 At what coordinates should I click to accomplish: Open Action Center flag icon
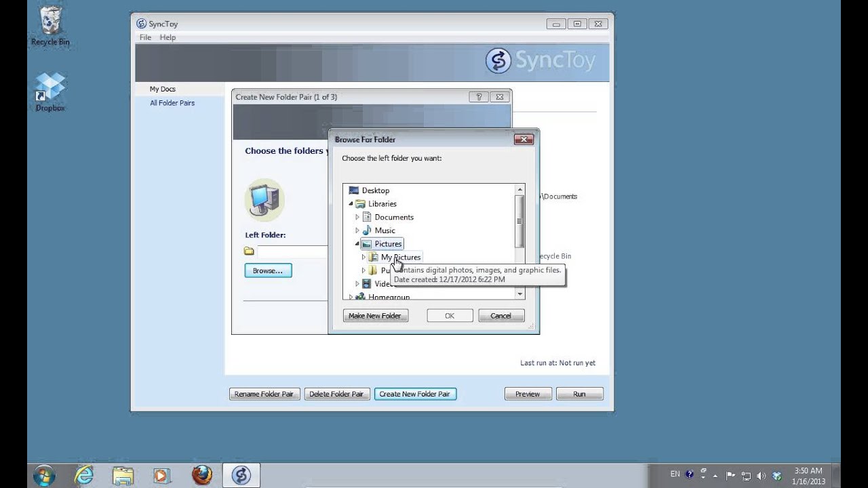pos(731,475)
